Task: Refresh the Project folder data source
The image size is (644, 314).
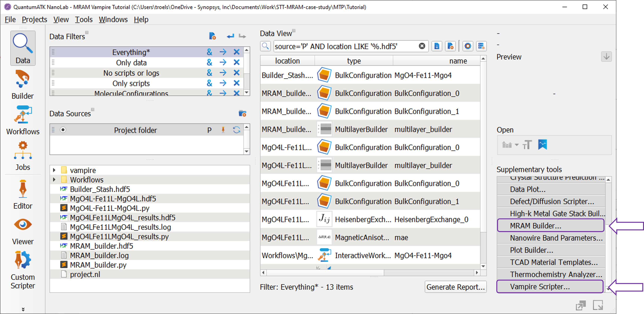Action: [236, 130]
